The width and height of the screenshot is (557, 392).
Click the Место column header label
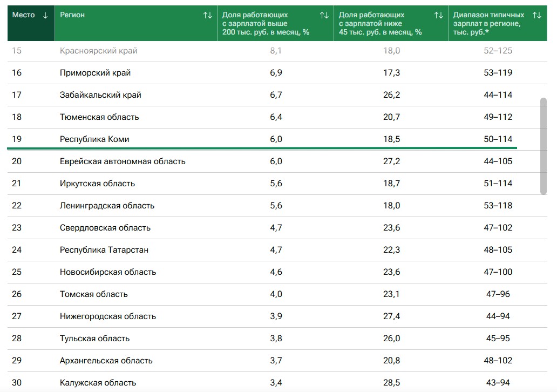pyautogui.click(x=23, y=15)
